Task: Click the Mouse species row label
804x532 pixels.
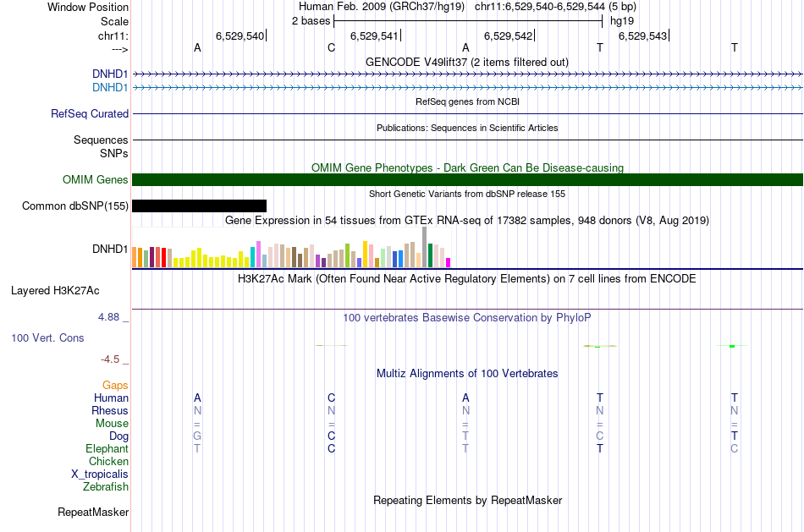Action: [x=112, y=424]
